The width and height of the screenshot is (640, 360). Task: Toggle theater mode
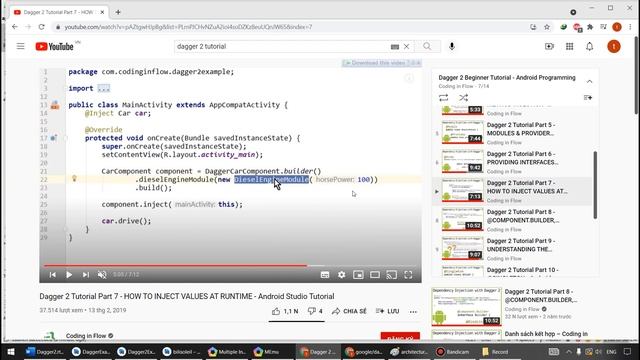click(x=375, y=275)
